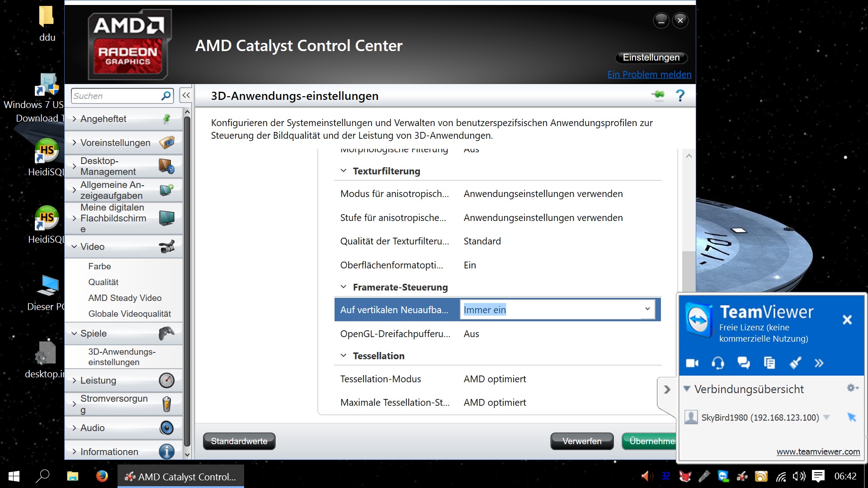
Task: Click the Windows Start button
Action: coord(14,476)
